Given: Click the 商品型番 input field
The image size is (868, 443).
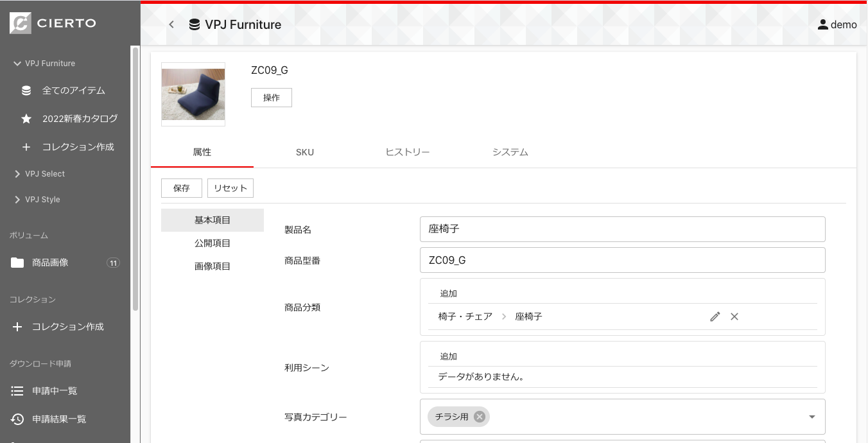Looking at the screenshot, I should 623,260.
